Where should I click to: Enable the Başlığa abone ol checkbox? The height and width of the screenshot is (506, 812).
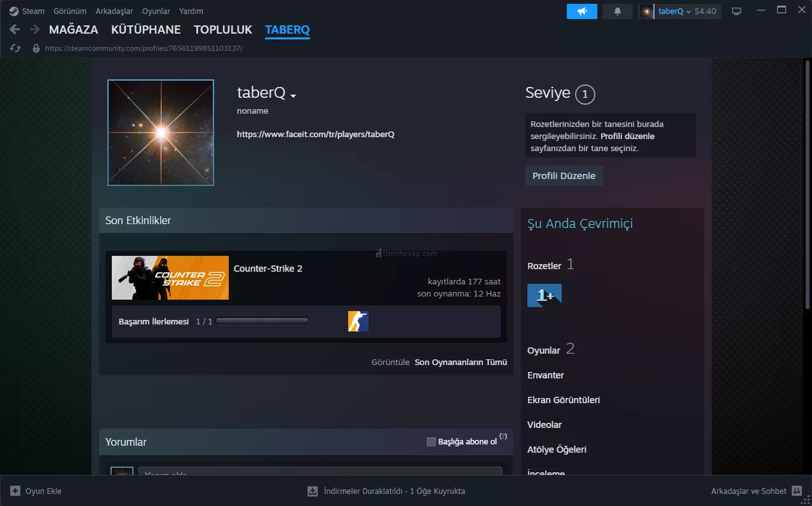tap(431, 442)
